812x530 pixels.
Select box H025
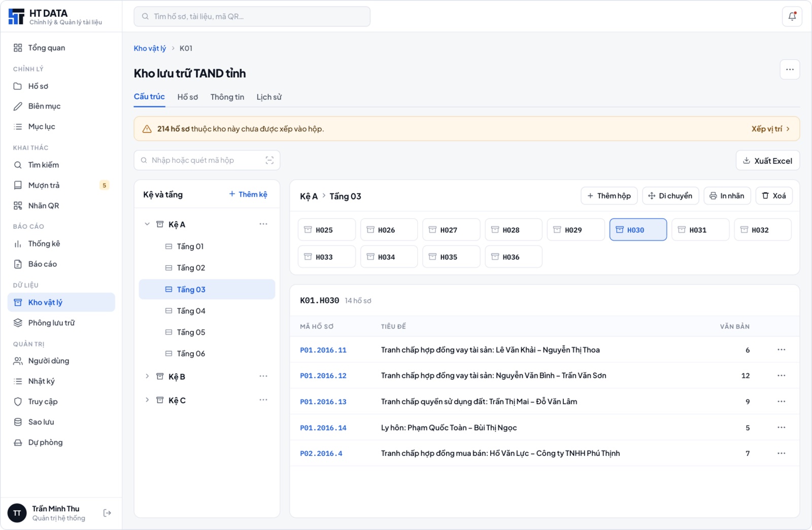click(x=327, y=230)
